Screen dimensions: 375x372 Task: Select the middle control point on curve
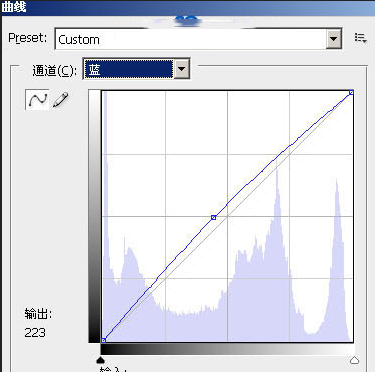point(214,217)
